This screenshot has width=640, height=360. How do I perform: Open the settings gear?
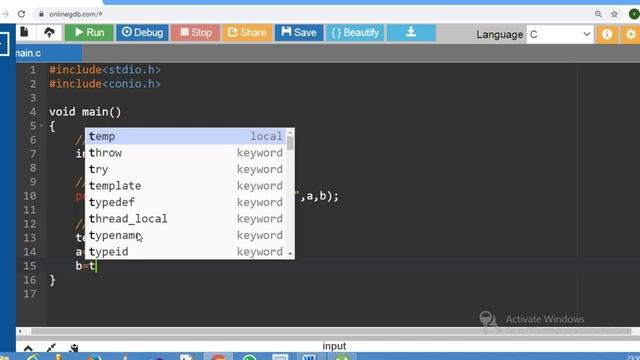(631, 34)
